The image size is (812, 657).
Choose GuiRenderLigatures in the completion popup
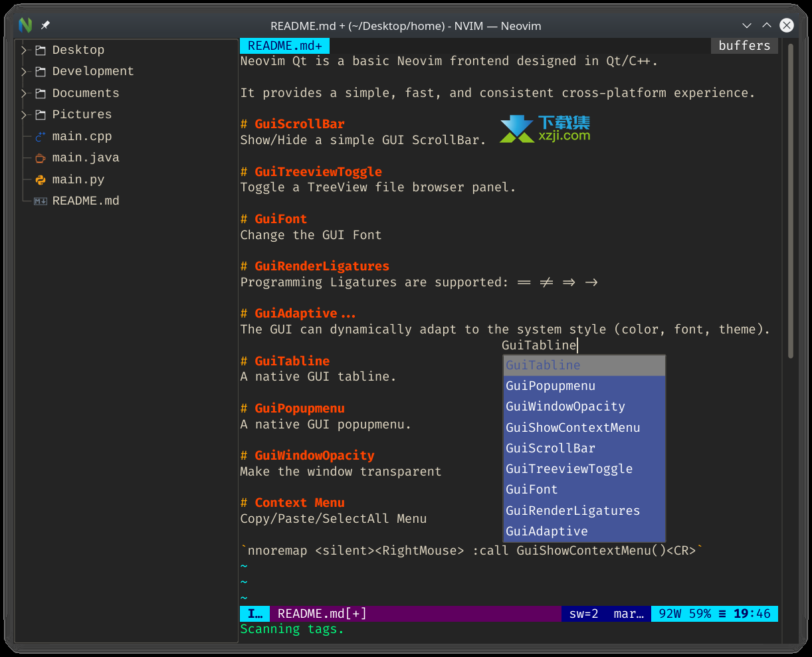click(x=585, y=511)
